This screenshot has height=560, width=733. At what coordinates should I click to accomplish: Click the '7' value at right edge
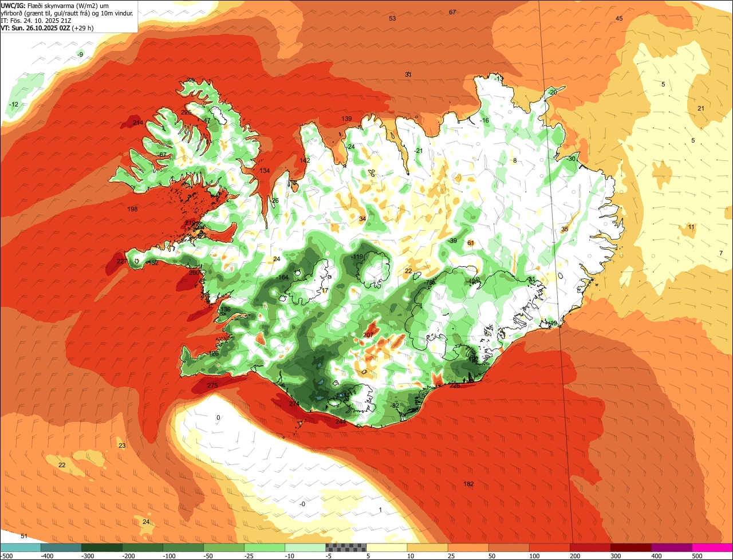pyautogui.click(x=721, y=253)
